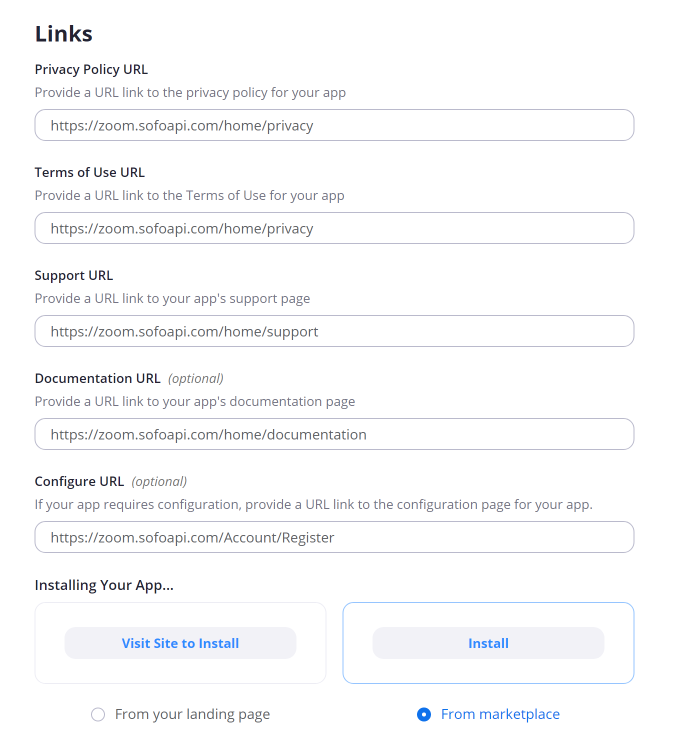
Task: Click the Terms of Use URL label
Action: point(90,172)
